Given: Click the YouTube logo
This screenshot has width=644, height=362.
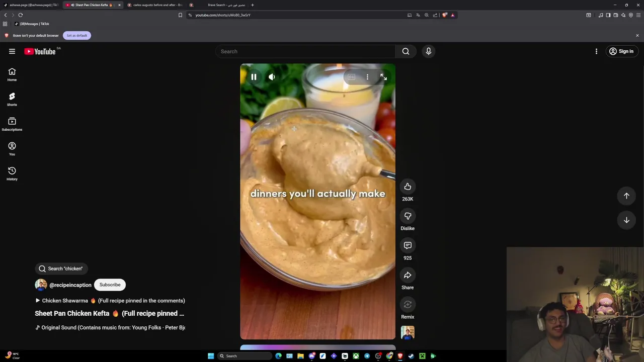Looking at the screenshot, I should tap(40, 51).
